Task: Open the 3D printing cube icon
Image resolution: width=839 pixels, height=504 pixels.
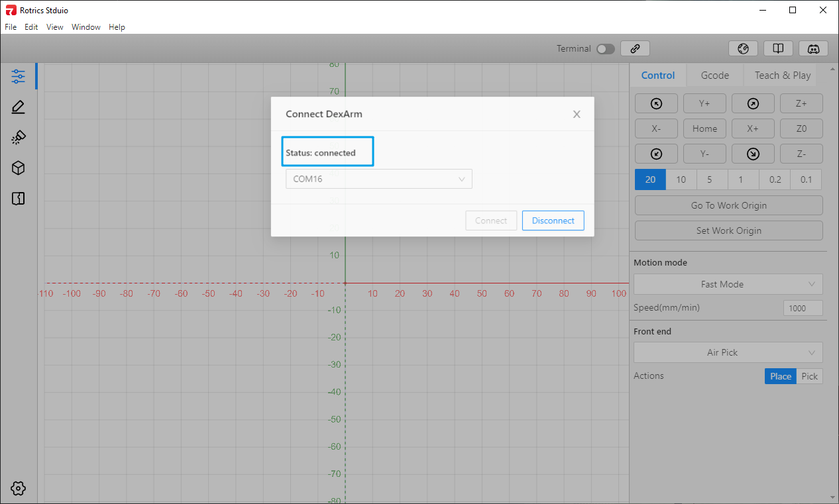Action: coord(19,168)
